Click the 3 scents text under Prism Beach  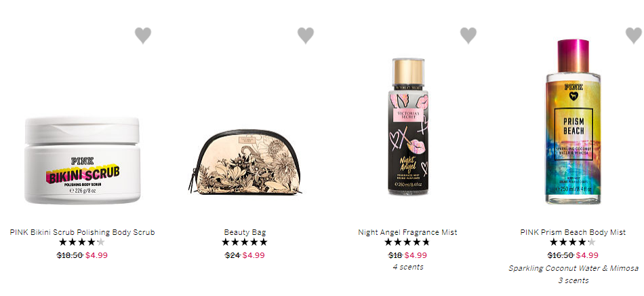tap(573, 281)
